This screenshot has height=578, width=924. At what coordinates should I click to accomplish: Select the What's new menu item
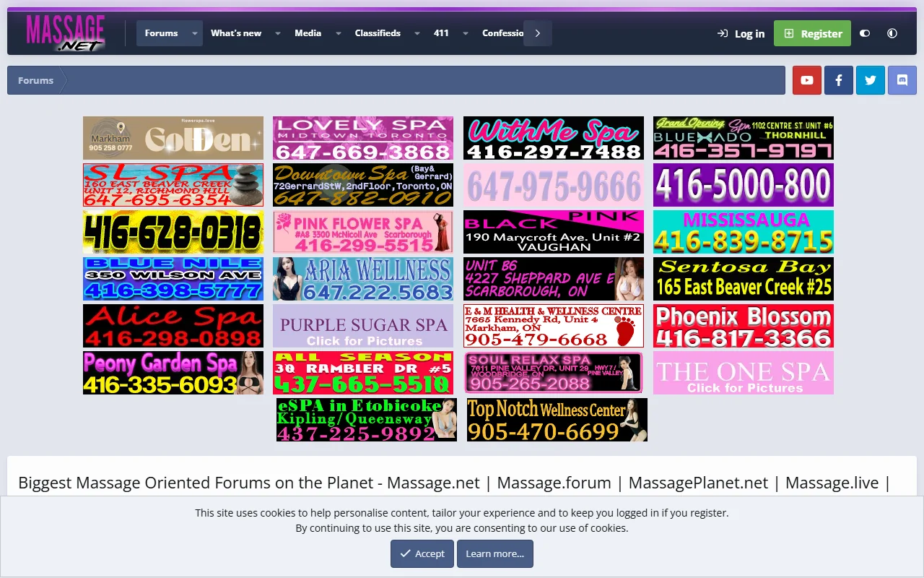(235, 33)
